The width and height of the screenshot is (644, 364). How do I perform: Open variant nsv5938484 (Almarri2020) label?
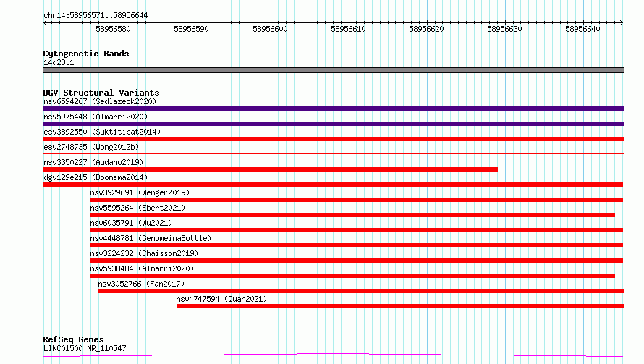[142, 268]
